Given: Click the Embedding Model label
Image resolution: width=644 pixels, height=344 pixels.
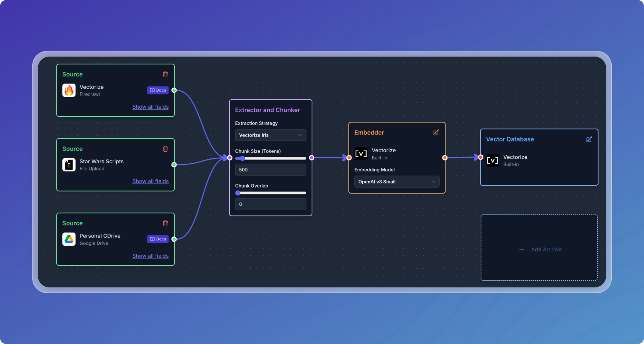Looking at the screenshot, I should coord(375,170).
